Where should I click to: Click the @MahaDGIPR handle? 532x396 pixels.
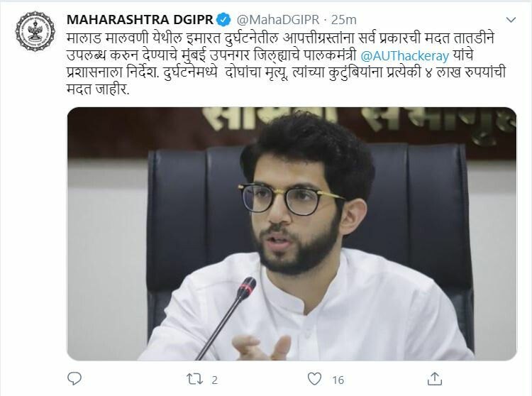point(278,20)
